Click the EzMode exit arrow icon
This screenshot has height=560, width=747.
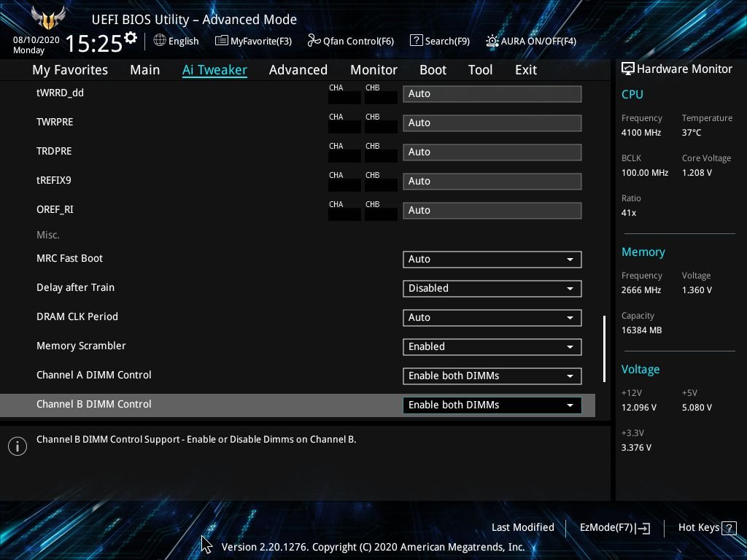tap(643, 528)
